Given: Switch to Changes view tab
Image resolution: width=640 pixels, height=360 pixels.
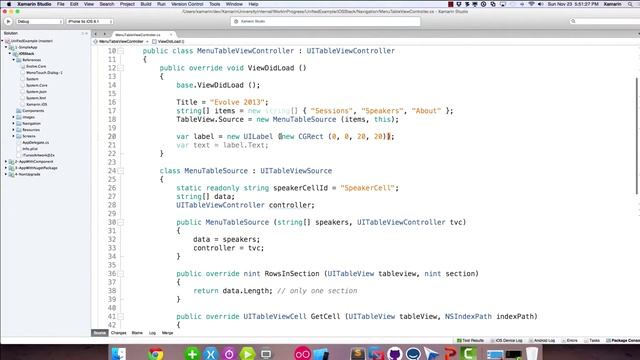Looking at the screenshot, I should (118, 333).
